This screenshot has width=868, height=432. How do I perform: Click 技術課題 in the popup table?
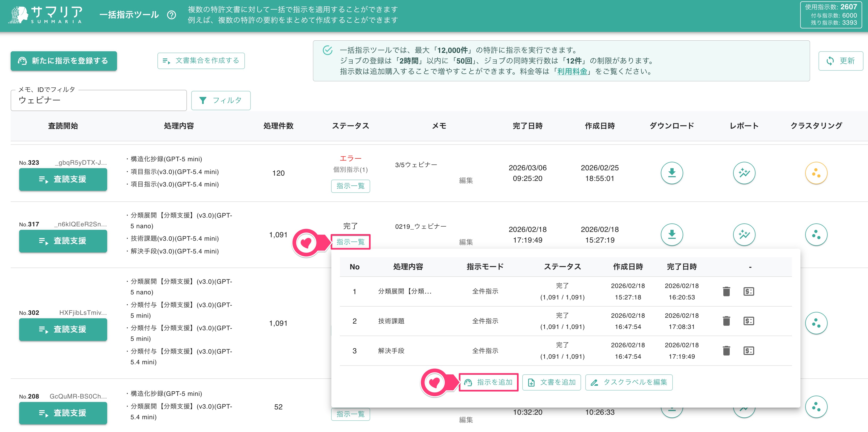(391, 321)
